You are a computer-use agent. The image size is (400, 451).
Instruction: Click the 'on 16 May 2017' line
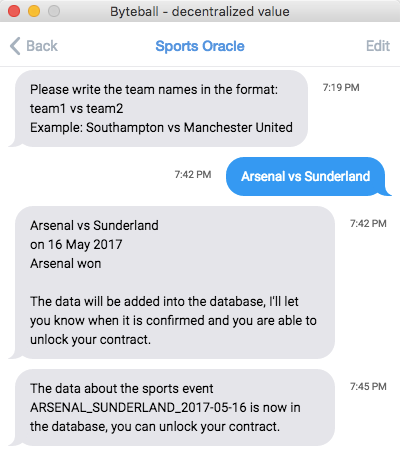(76, 245)
